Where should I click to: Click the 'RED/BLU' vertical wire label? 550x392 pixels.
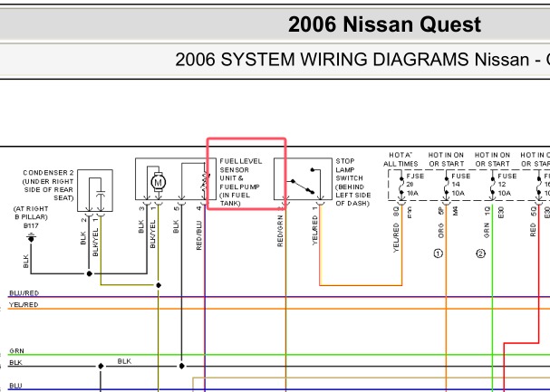pos(199,235)
